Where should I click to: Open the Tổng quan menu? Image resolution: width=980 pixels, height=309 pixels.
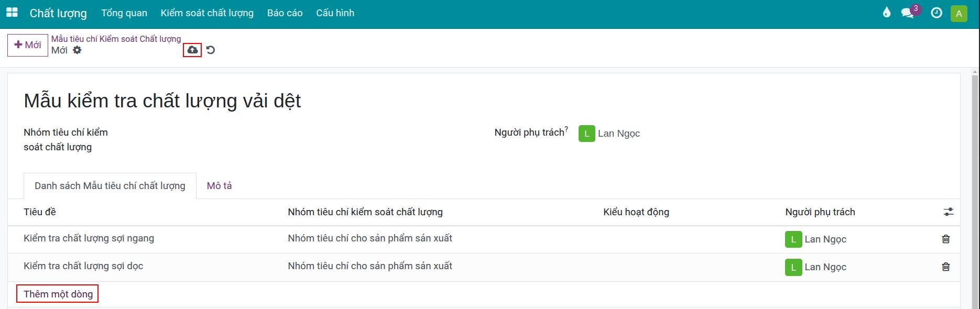coord(124,13)
